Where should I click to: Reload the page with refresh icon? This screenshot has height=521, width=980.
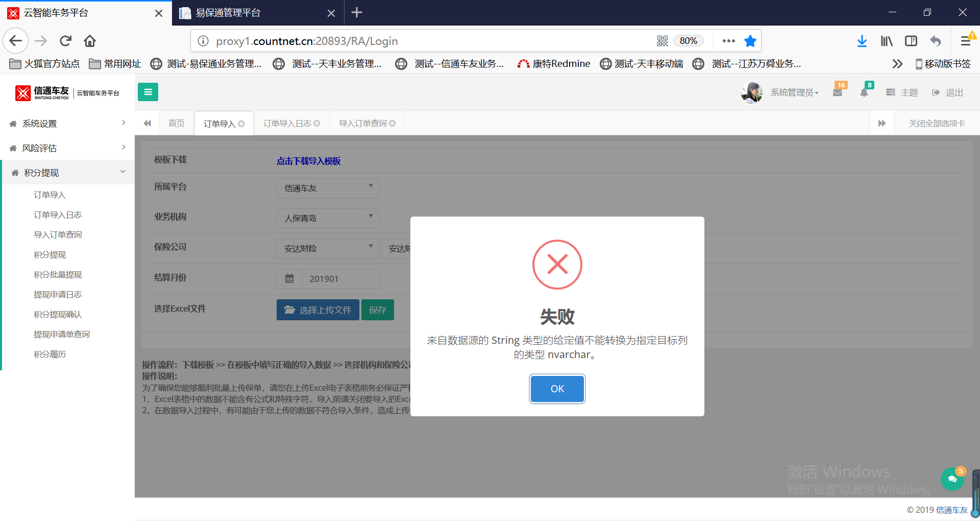66,41
